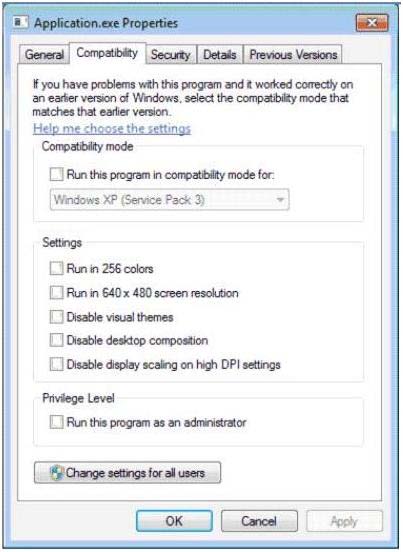The image size is (403, 552).
Task: Click the shield icon on Change settings button
Action: click(x=56, y=473)
